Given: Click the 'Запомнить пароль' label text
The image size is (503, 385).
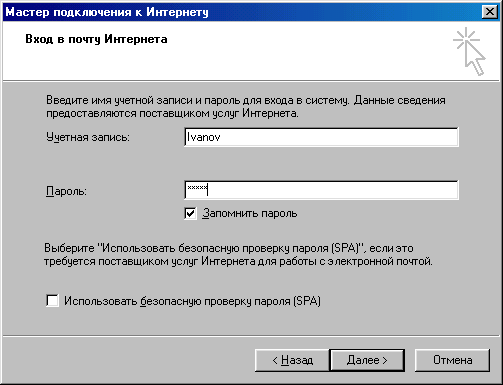Looking at the screenshot, I should point(250,213).
